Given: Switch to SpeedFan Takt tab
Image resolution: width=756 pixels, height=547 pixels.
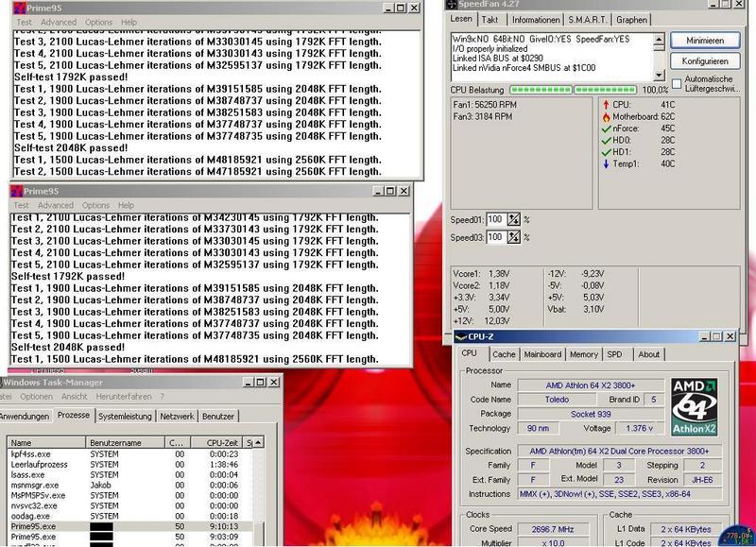Looking at the screenshot, I should point(490,20).
